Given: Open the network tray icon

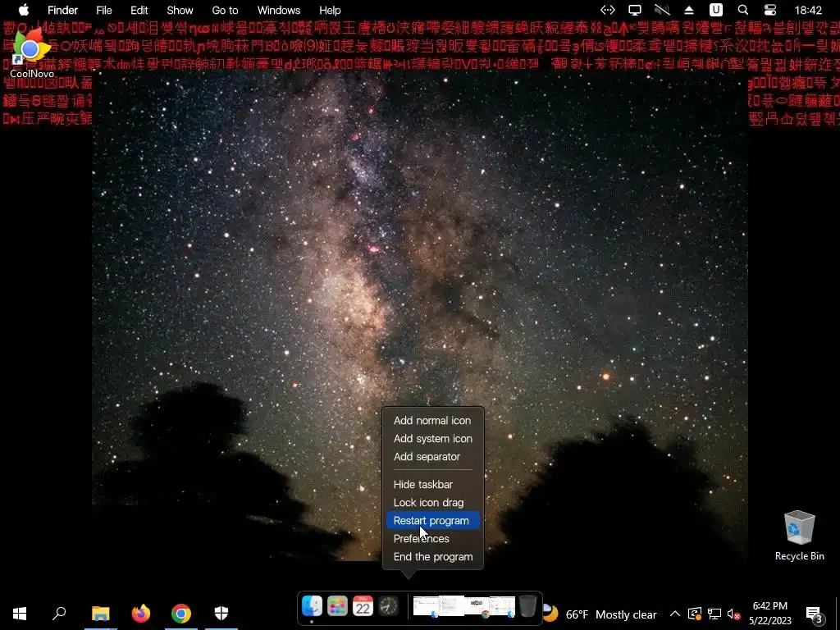Looking at the screenshot, I should click(x=714, y=614).
